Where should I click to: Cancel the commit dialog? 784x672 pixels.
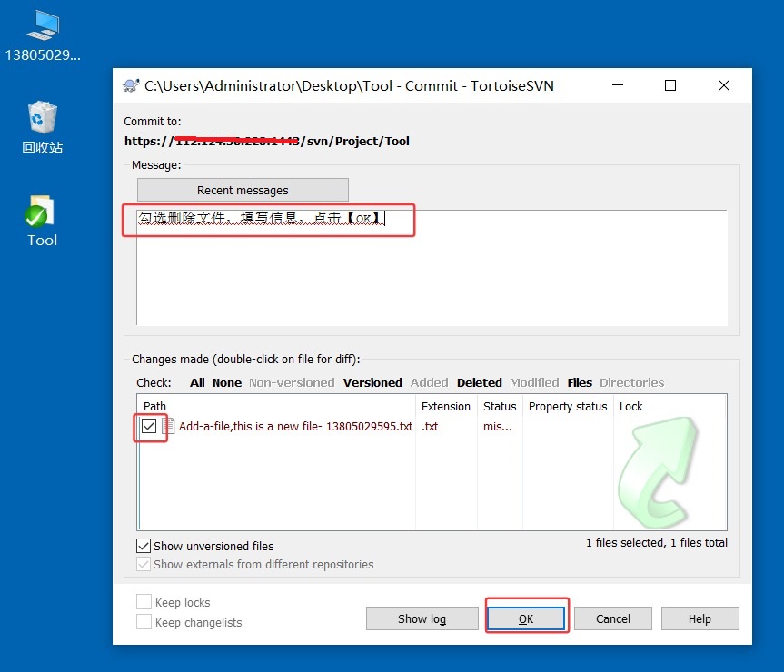click(613, 618)
